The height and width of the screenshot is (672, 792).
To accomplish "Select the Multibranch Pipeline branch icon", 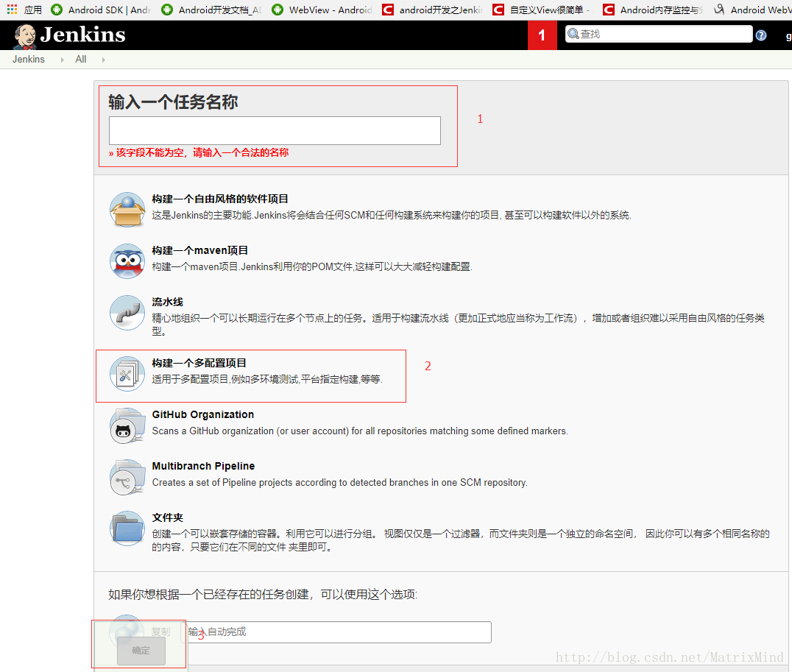I will click(x=127, y=477).
